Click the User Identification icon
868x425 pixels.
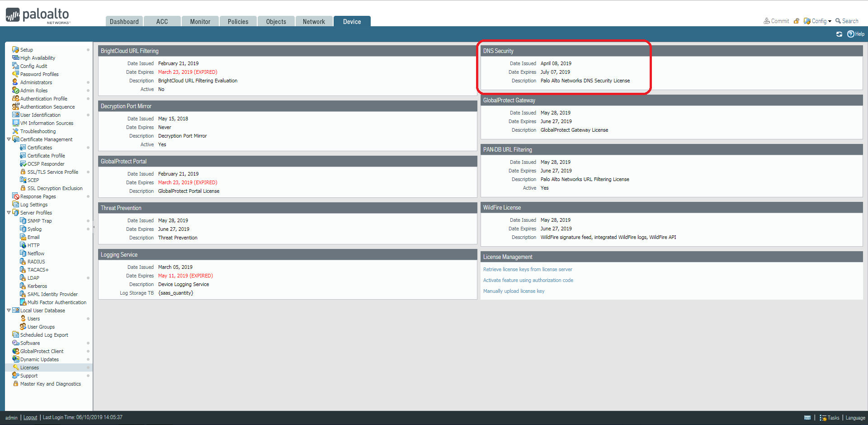[x=15, y=115]
